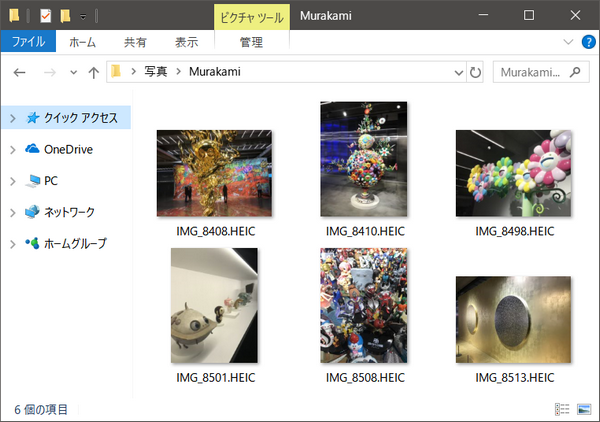
Task: Expand the PC tree node
Action: coord(13,181)
